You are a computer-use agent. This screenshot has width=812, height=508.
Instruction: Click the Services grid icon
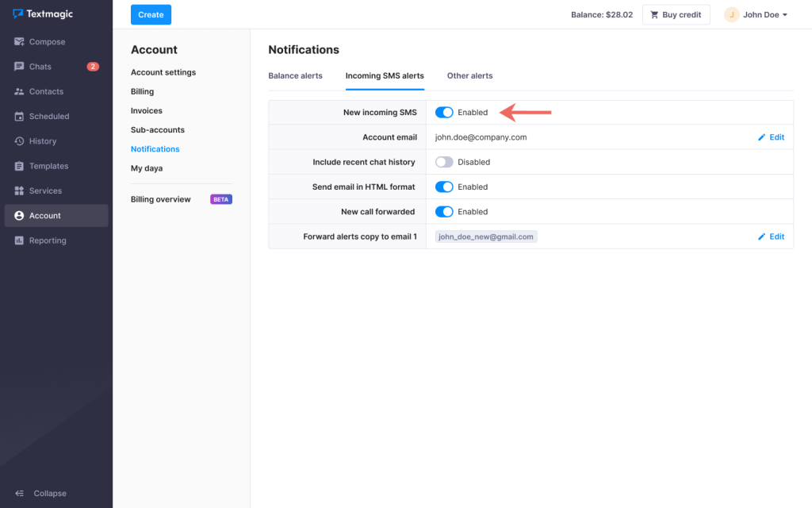pos(19,191)
